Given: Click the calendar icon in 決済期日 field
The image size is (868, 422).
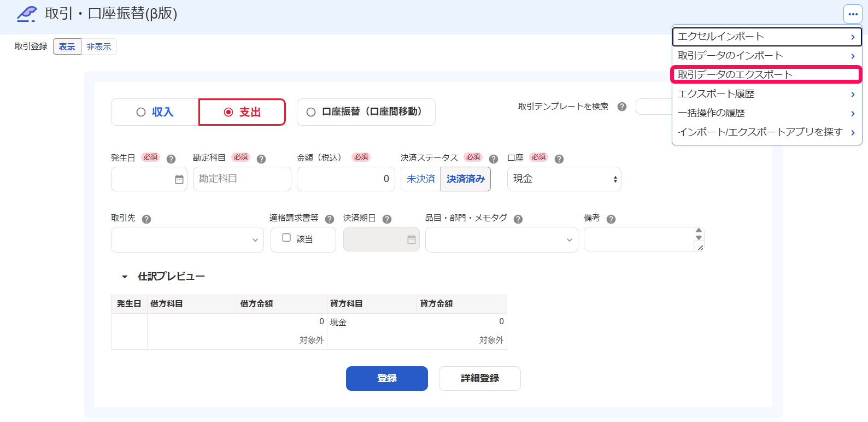Looking at the screenshot, I should coord(412,239).
